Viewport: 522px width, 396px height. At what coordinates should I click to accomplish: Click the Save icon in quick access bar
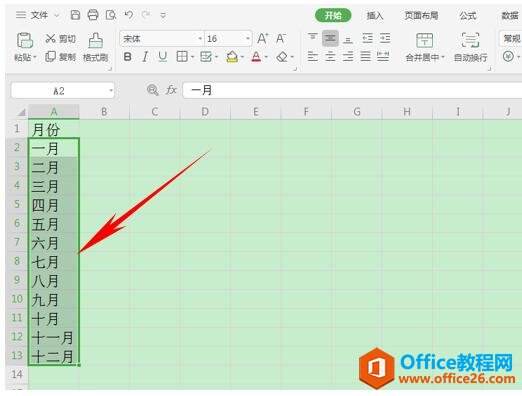pos(75,15)
